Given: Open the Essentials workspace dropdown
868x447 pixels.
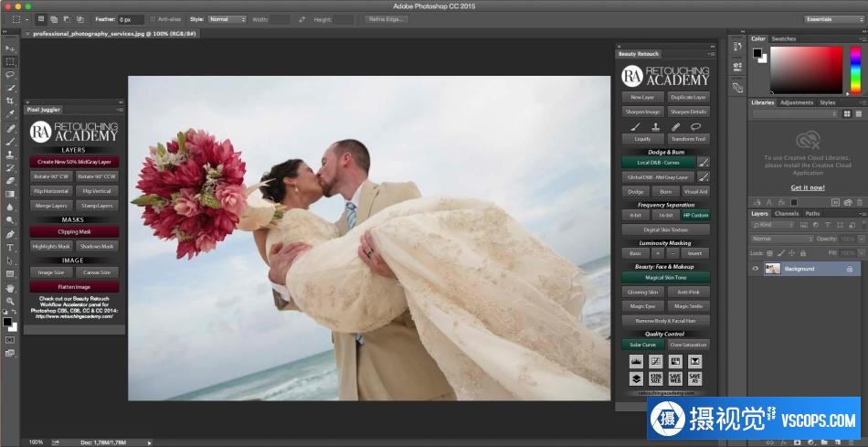Looking at the screenshot, I should coord(833,19).
